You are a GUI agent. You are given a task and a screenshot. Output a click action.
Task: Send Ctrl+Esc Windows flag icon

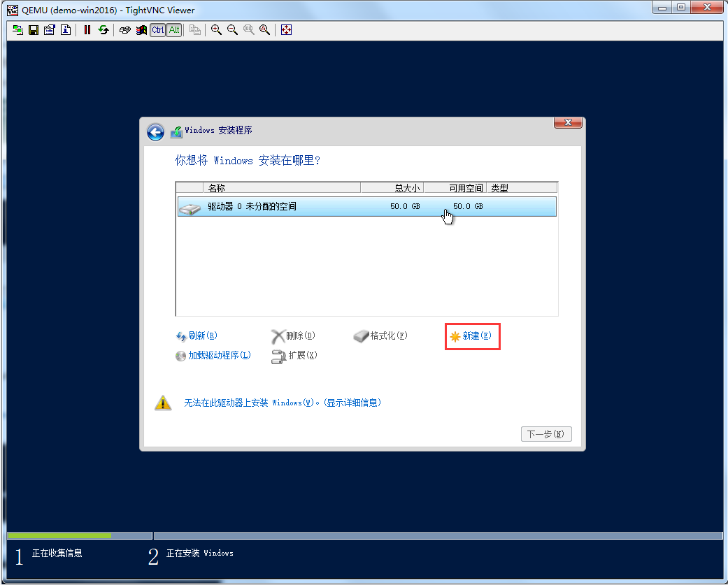(x=141, y=30)
